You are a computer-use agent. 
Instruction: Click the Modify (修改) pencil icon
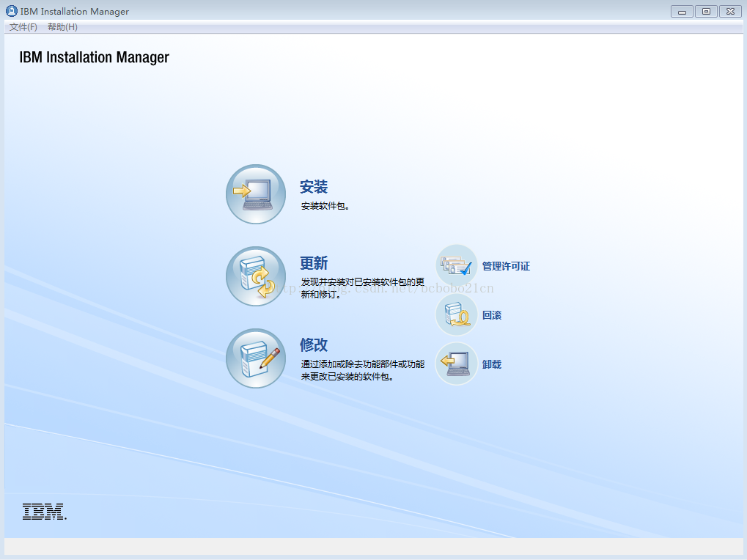[256, 358]
